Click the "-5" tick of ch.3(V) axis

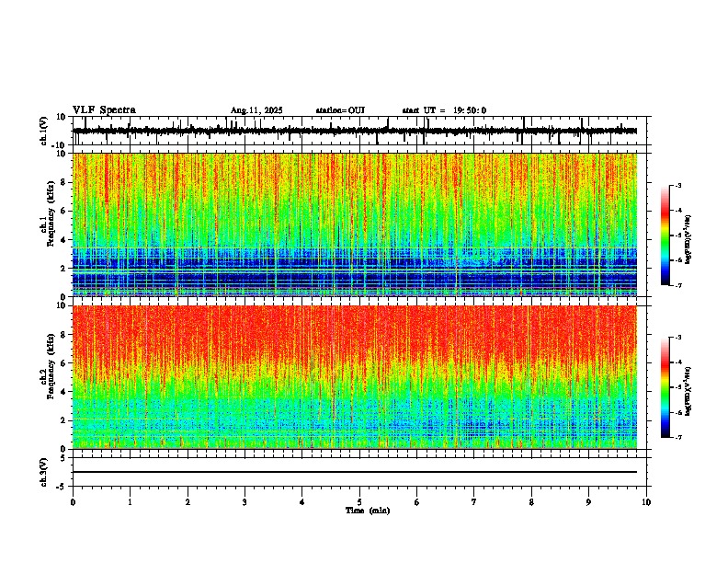click(x=63, y=487)
